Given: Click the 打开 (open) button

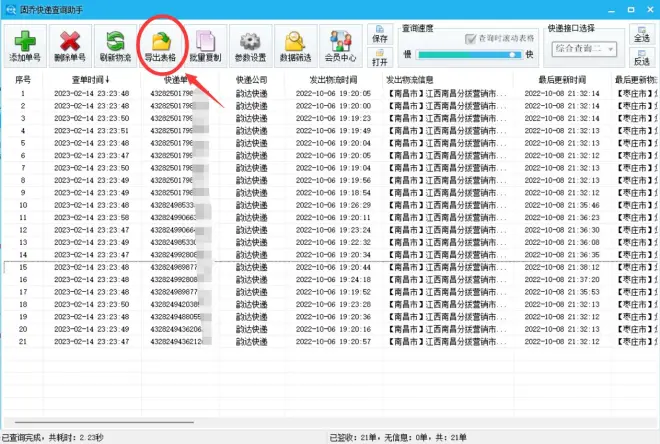Looking at the screenshot, I should coord(380,61).
